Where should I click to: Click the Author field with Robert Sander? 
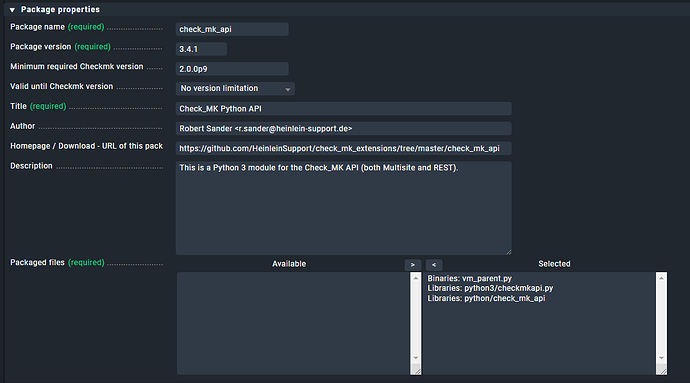pos(343,128)
